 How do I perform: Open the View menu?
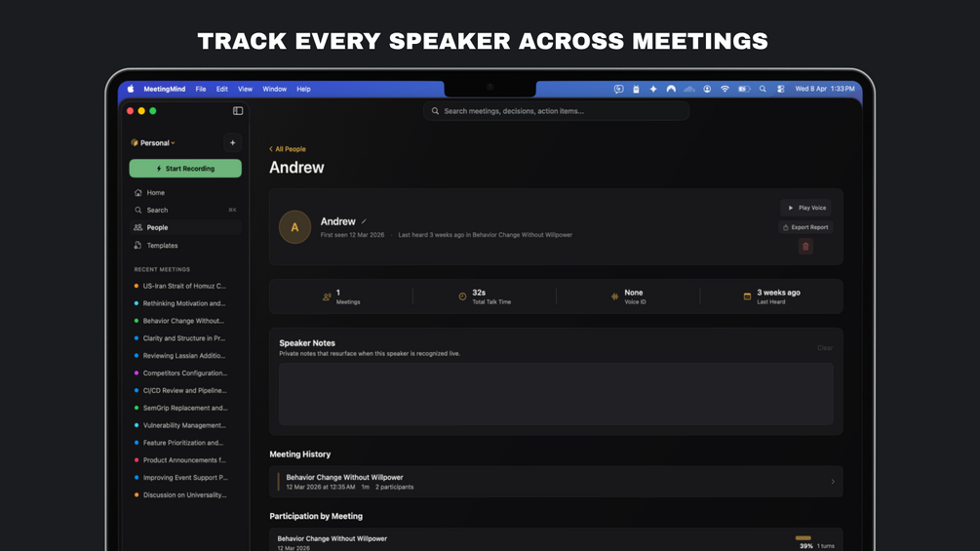point(245,89)
